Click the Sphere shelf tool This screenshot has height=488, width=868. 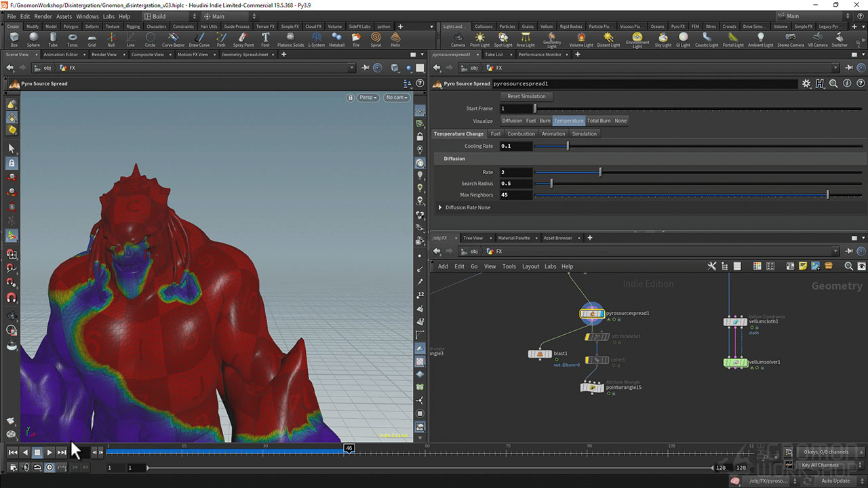coord(33,39)
